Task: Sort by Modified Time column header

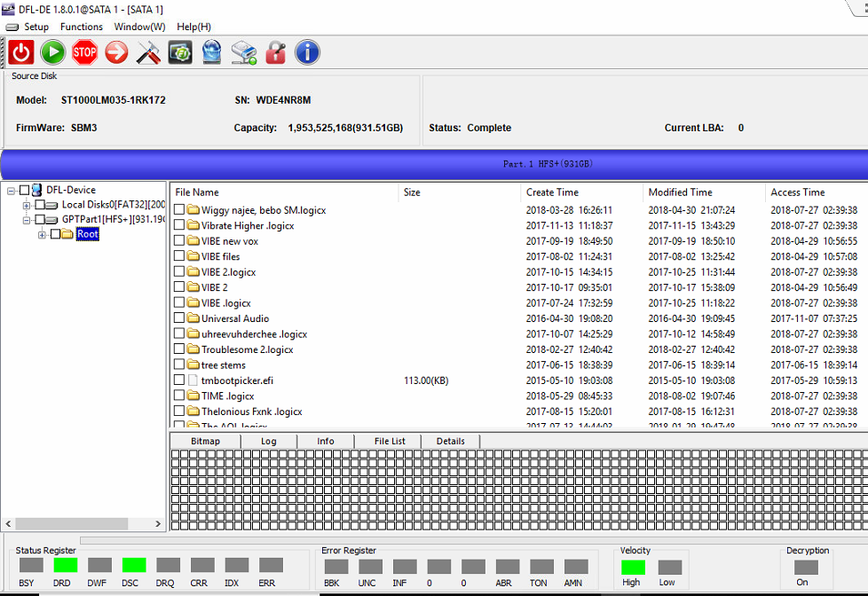Action: click(x=704, y=192)
